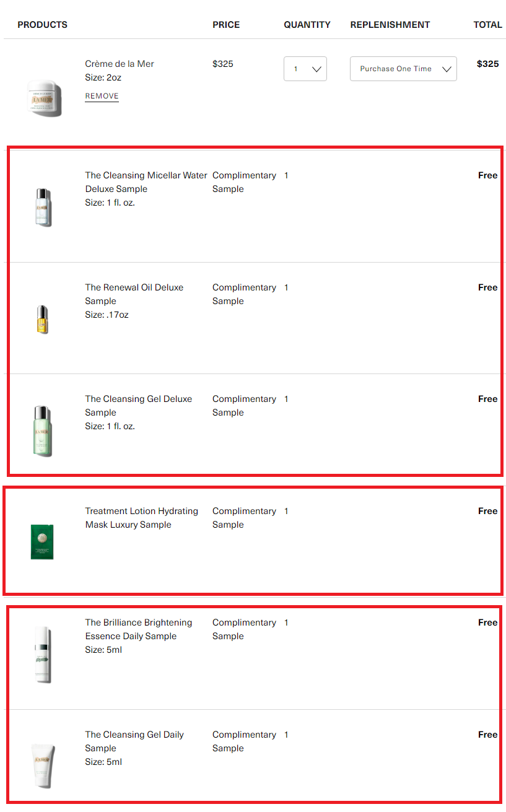Remove Crème de la Mer from the cart
The height and width of the screenshot is (812, 506).
[x=102, y=96]
